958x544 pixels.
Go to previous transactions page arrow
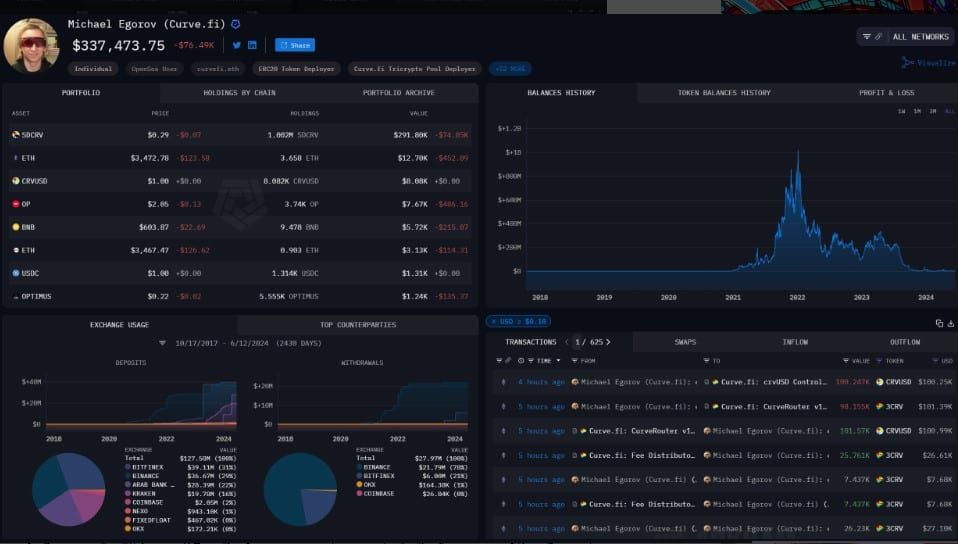[567, 342]
